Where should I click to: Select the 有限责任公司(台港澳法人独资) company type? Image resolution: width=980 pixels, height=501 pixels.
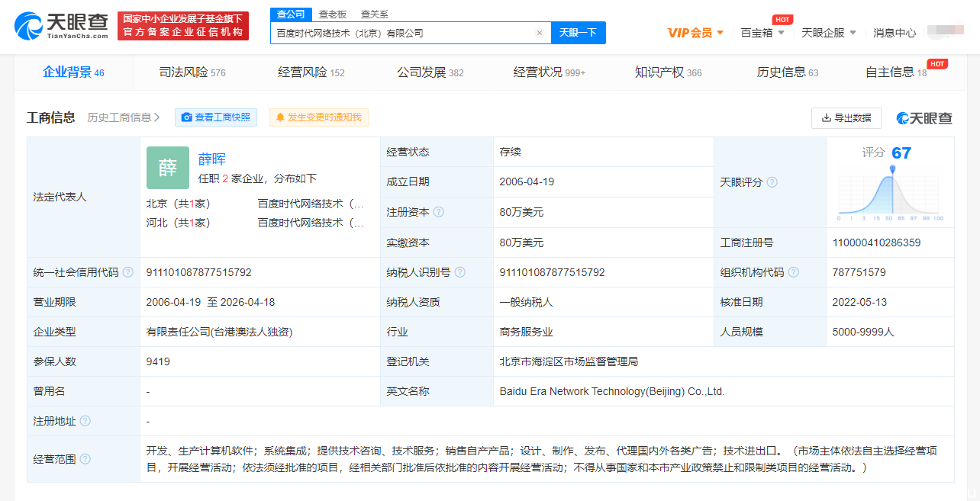[x=220, y=332]
